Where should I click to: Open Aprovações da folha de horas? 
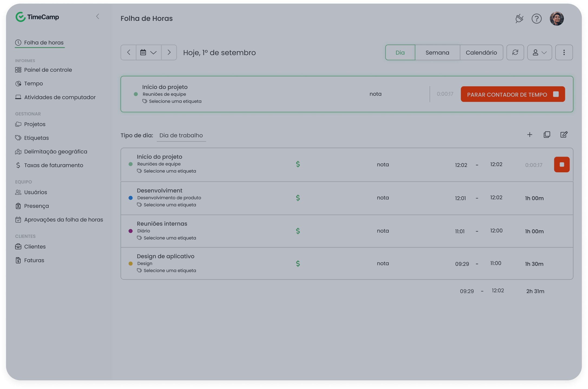pyautogui.click(x=59, y=220)
